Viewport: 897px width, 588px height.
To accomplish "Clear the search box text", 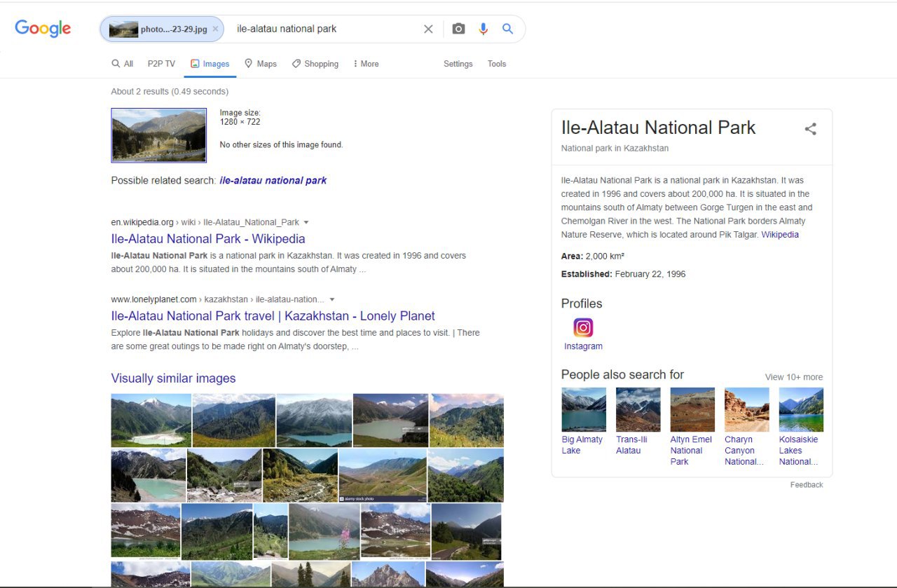I will 428,29.
